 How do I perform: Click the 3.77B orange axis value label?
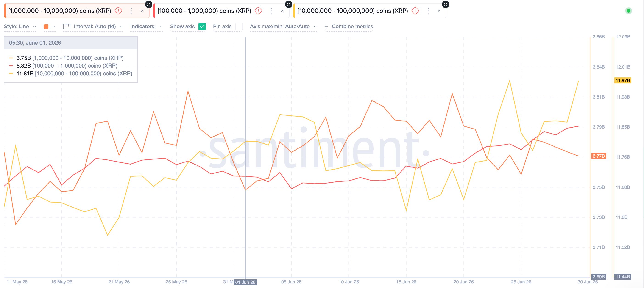pyautogui.click(x=599, y=156)
